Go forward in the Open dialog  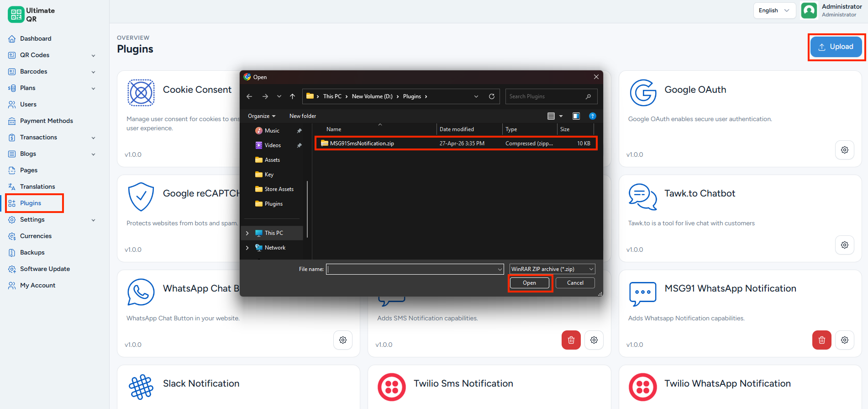265,96
